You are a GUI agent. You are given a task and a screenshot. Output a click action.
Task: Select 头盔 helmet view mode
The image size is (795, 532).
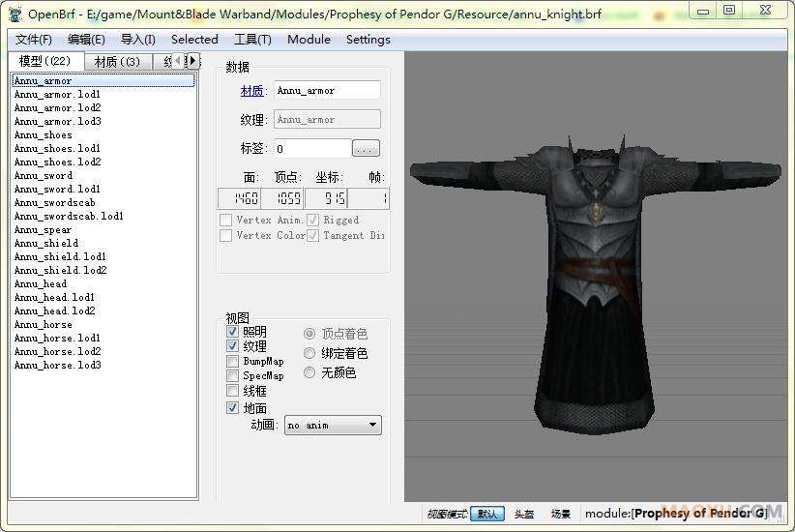(524, 514)
